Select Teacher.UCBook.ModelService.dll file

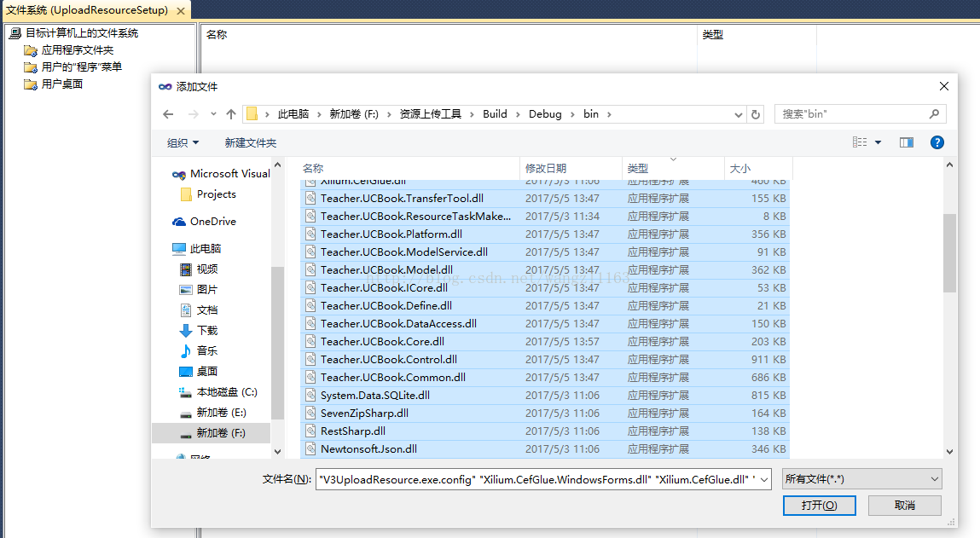coord(544,252)
